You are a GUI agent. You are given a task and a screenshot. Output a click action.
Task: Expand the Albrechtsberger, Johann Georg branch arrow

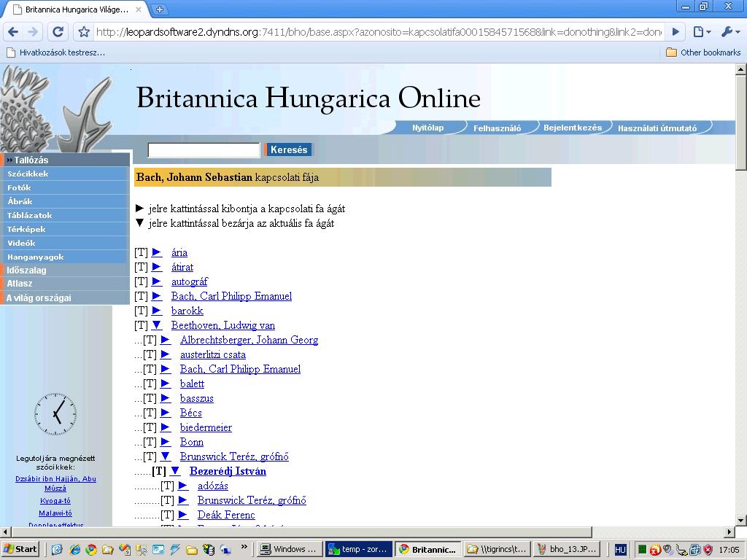click(x=166, y=340)
